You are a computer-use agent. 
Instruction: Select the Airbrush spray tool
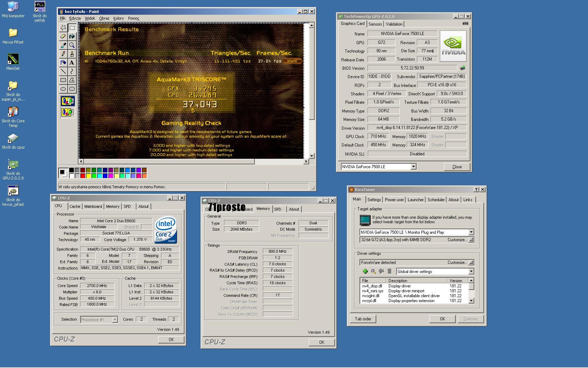(63, 62)
